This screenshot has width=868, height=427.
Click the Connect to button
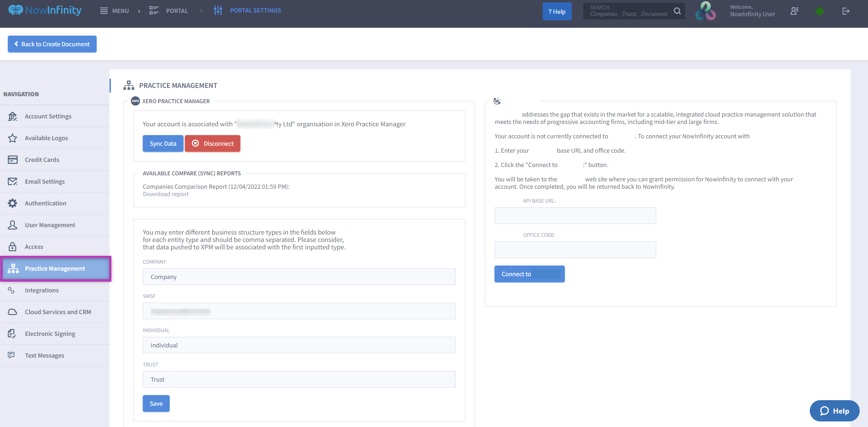coord(530,274)
